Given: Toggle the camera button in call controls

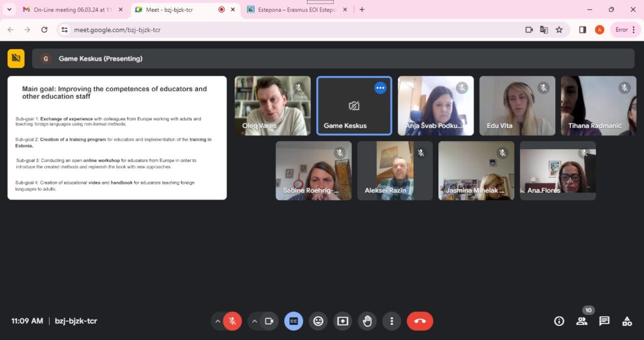Looking at the screenshot, I should (x=269, y=321).
